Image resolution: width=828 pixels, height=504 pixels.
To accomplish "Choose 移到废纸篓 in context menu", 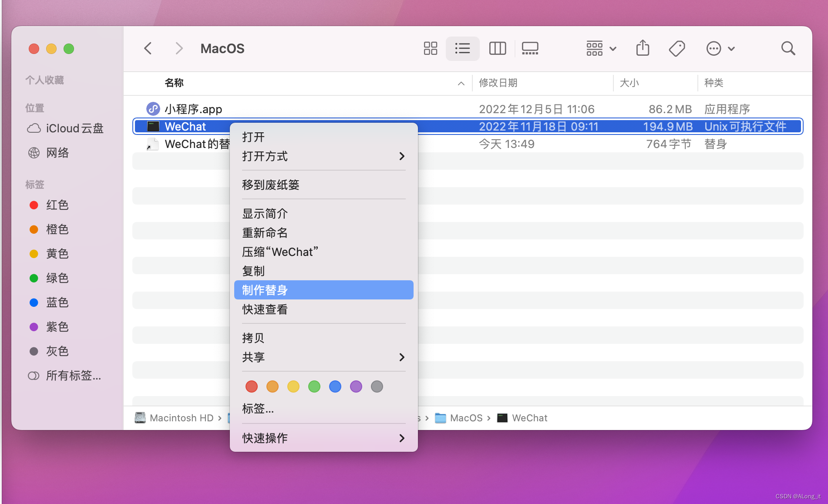I will [x=323, y=185].
